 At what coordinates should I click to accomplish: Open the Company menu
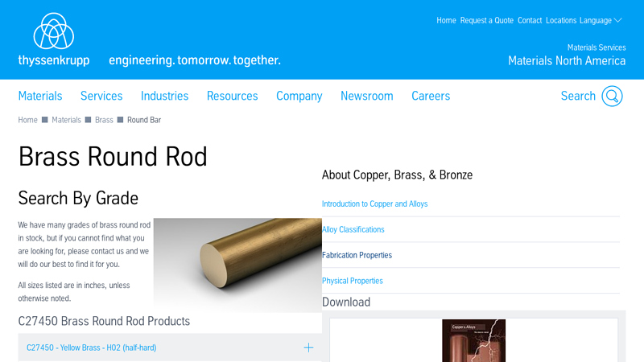[x=299, y=96]
